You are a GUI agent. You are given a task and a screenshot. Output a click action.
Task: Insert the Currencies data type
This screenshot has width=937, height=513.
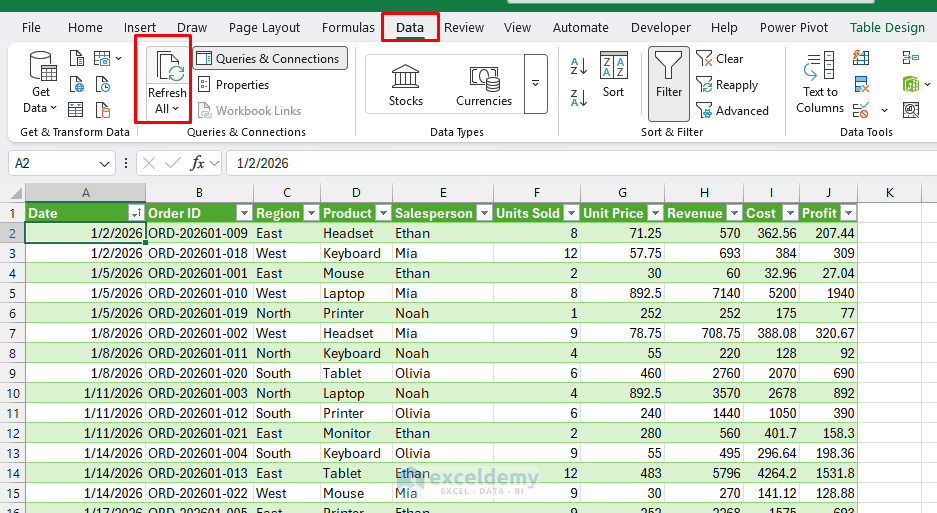click(483, 85)
